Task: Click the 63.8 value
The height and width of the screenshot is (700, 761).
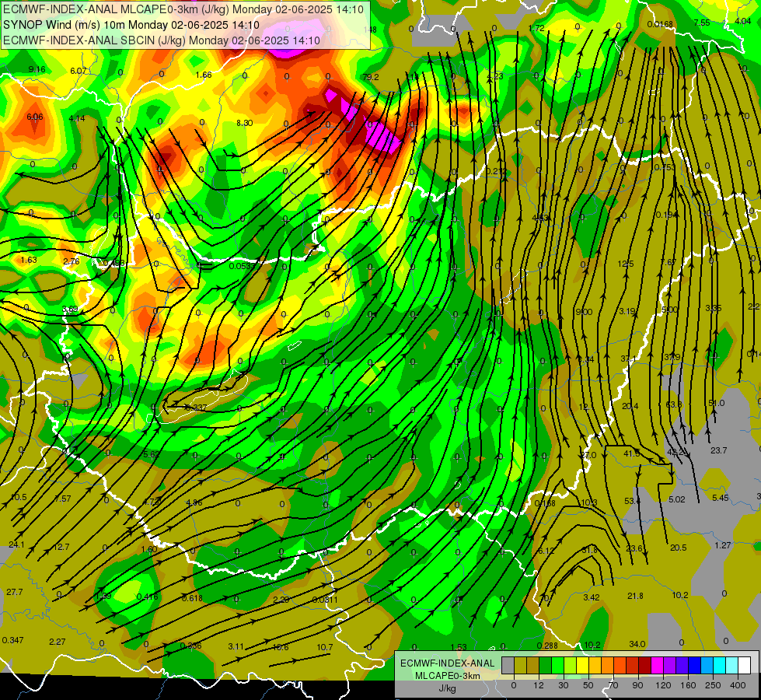Action: [674, 404]
